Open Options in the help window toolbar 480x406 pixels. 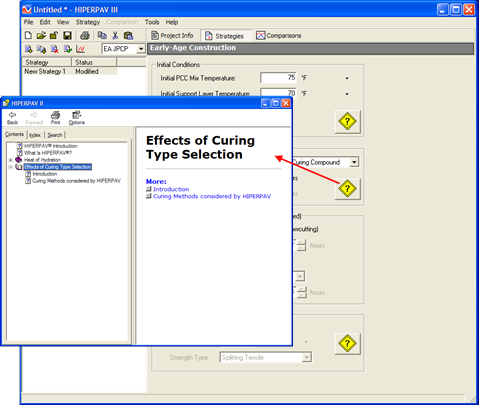77,118
